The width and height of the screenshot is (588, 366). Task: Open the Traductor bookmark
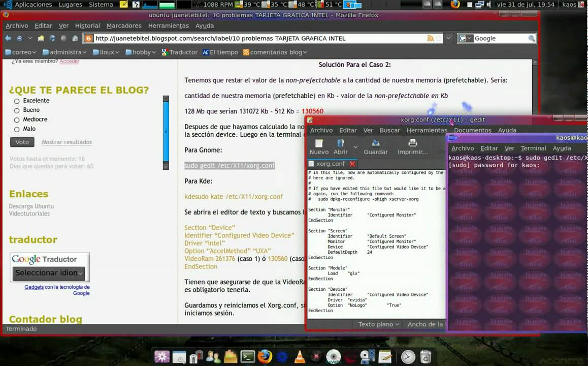pyautogui.click(x=179, y=52)
